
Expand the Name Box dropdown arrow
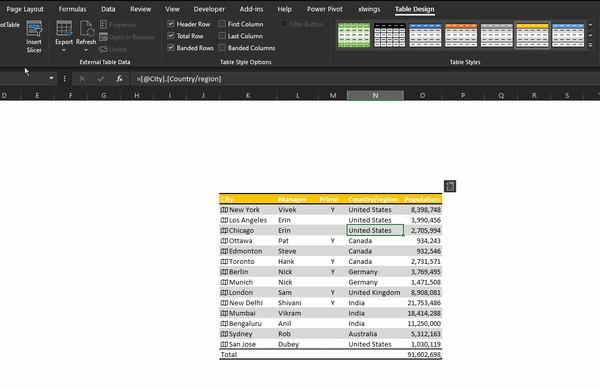click(51, 78)
